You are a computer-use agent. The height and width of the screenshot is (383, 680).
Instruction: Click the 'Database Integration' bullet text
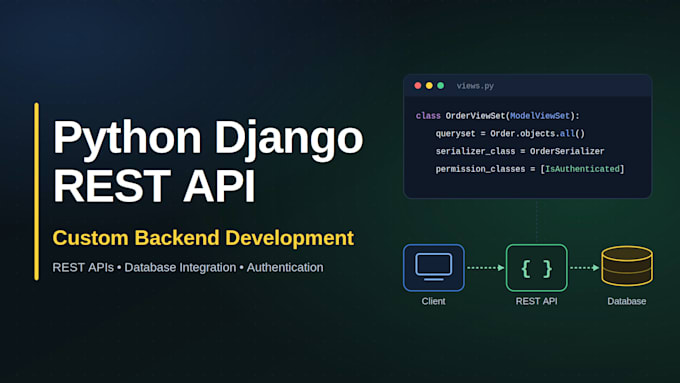[x=180, y=267]
